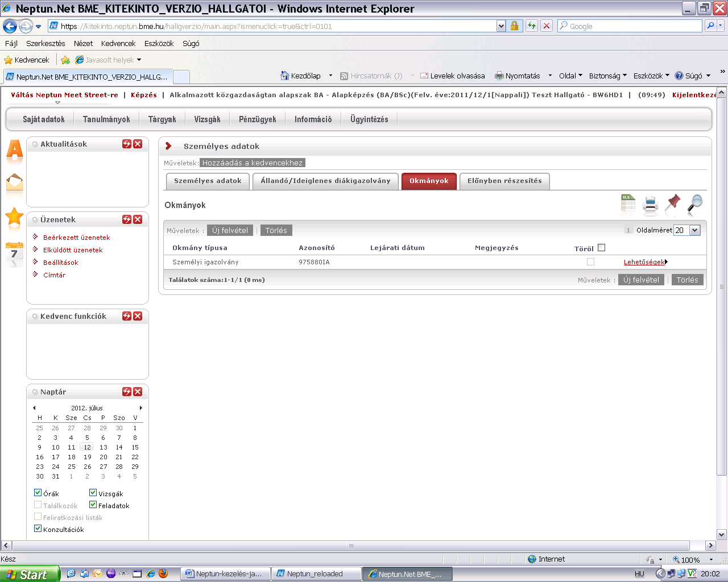Open the envelope messages sidebar icon
Viewport: 728px width, 582px height.
[x=15, y=182]
